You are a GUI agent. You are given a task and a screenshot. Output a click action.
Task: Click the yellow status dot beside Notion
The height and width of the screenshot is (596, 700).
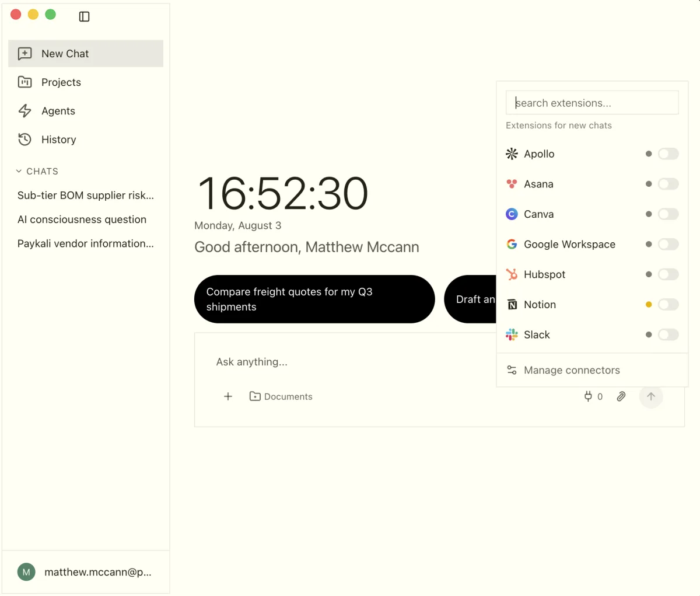point(649,304)
